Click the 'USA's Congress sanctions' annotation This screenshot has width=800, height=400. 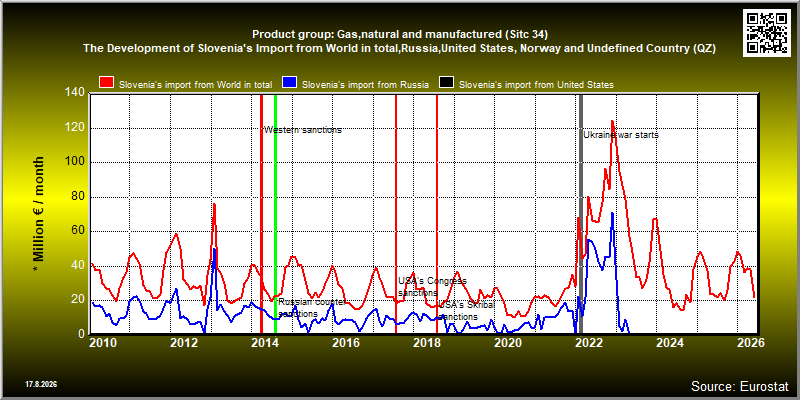click(432, 287)
